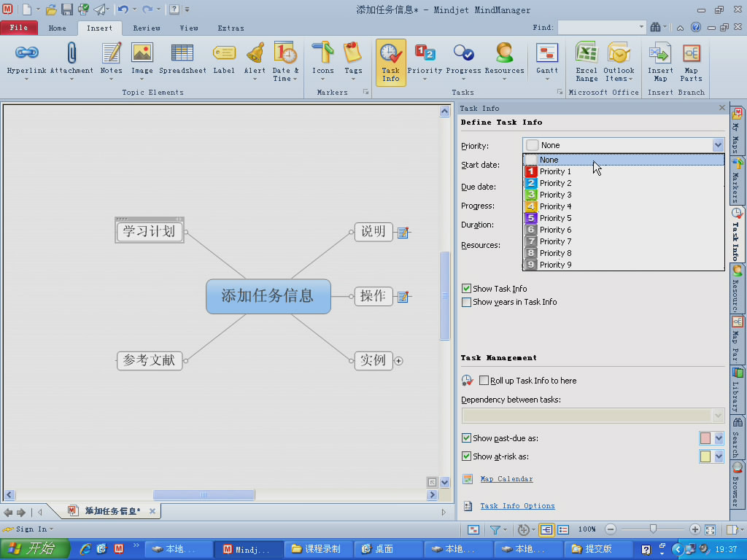Toggle the Task Info ribbon button

point(391,63)
